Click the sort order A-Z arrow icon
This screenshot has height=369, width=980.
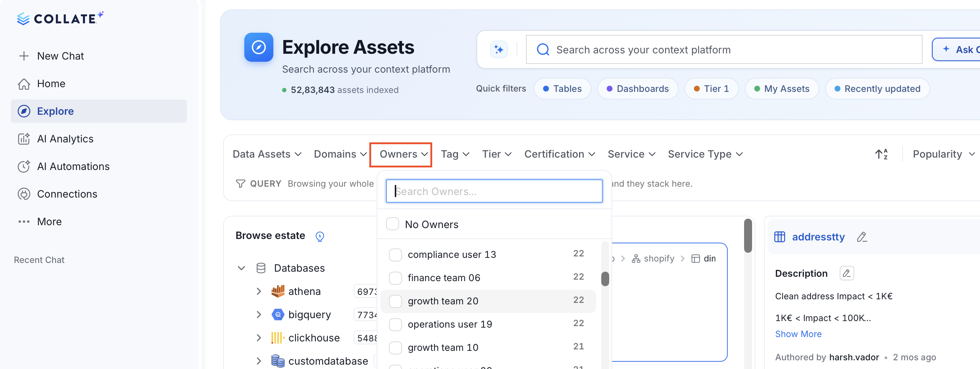(x=881, y=154)
